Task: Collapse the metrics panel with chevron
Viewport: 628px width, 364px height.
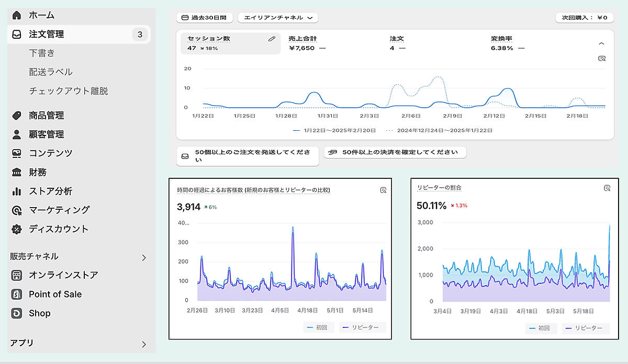Action: coord(601,44)
